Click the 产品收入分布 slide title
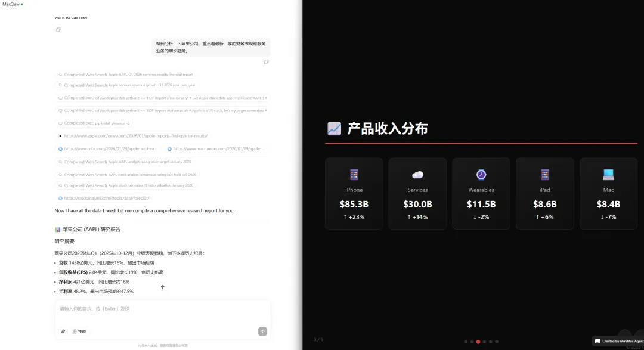This screenshot has width=644, height=350. 388,129
